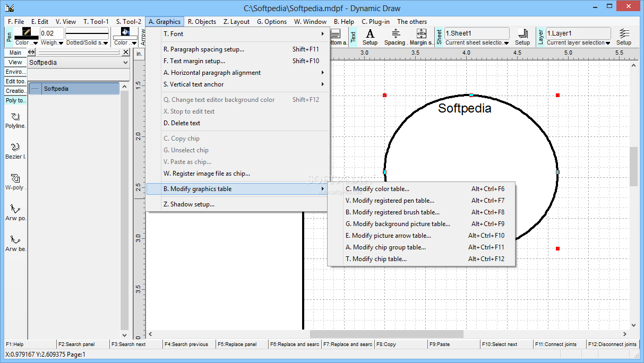
Task: Open the Sheet Setup icon
Action: (522, 33)
